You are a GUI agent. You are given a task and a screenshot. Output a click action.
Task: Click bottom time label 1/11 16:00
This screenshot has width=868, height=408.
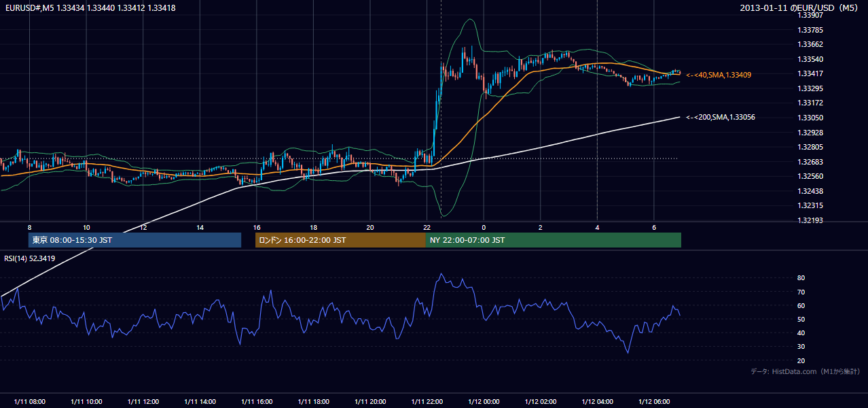257,402
